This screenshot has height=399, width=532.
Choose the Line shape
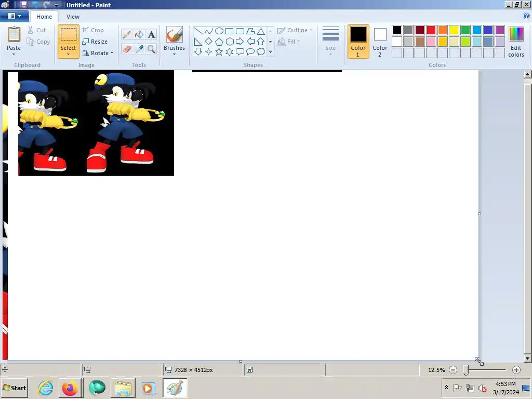(198, 32)
